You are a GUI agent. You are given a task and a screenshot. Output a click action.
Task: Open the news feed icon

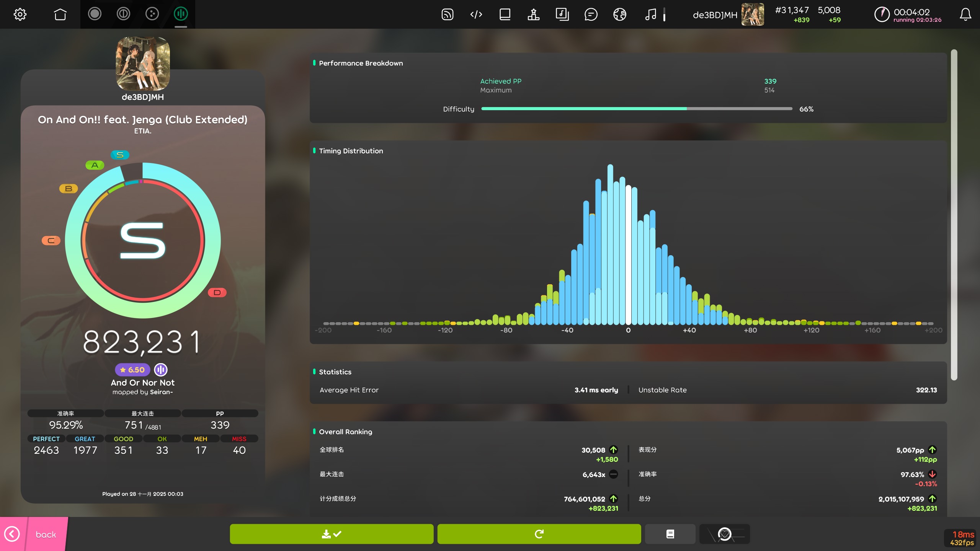447,15
